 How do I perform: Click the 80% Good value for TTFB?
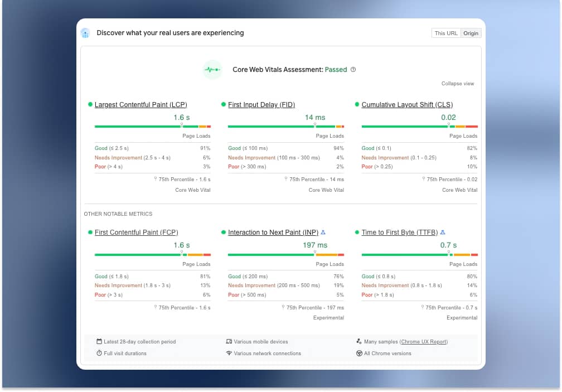click(472, 277)
